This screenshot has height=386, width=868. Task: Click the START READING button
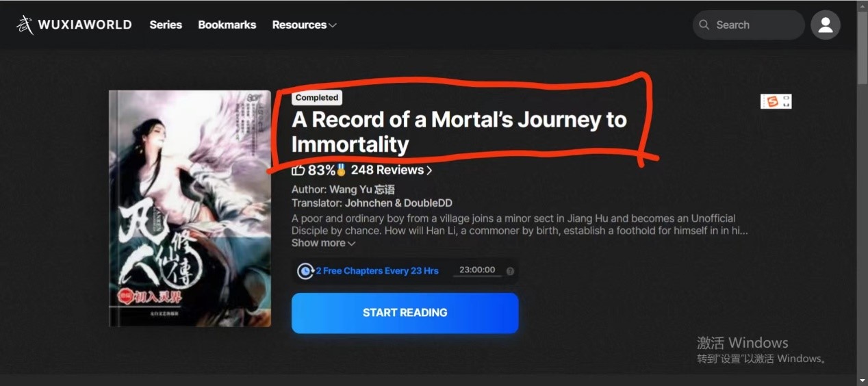click(405, 313)
